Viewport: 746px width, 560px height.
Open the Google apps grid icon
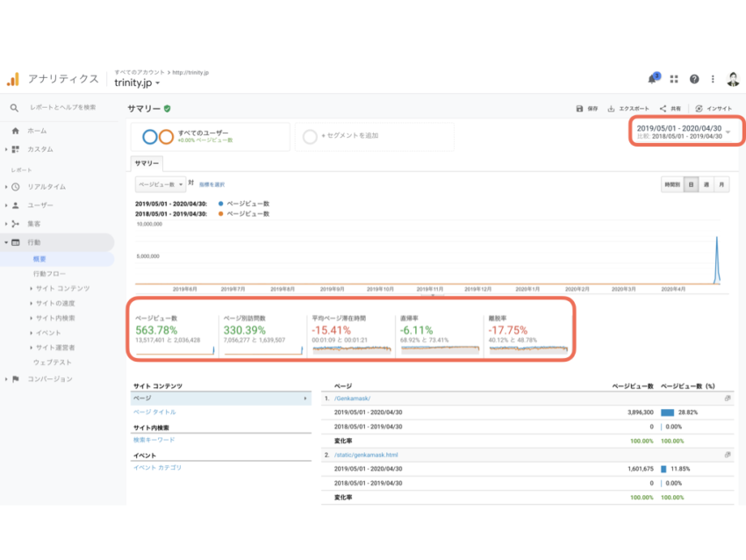coord(674,79)
